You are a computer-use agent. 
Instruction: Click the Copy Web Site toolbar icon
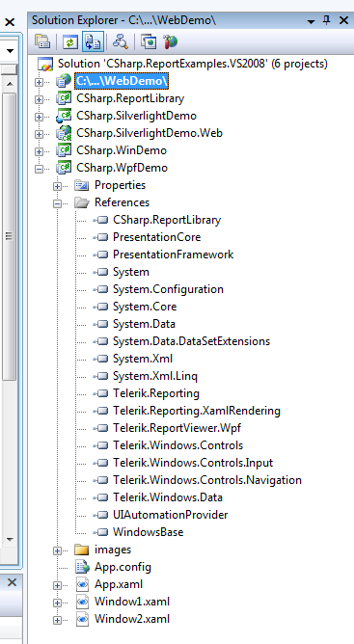tap(149, 41)
